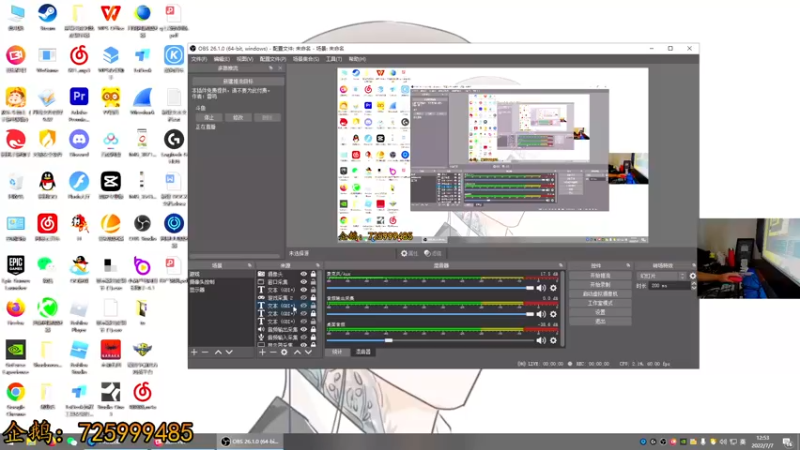Viewport: 800px width, 450px height.
Task: Open the 编辑(E) menu
Action: [221, 59]
